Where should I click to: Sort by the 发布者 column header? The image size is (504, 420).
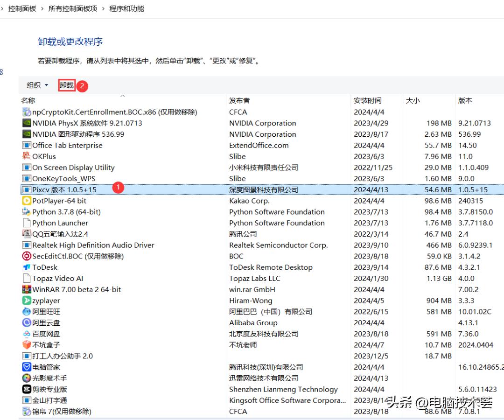click(x=239, y=101)
